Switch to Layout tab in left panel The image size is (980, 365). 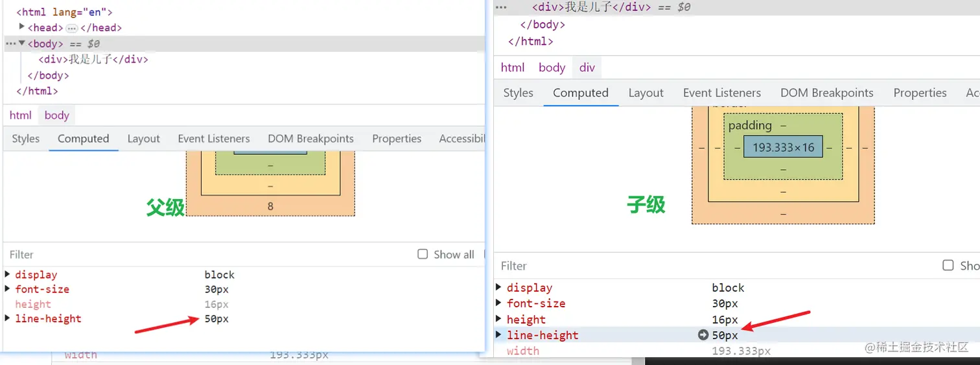(x=143, y=138)
